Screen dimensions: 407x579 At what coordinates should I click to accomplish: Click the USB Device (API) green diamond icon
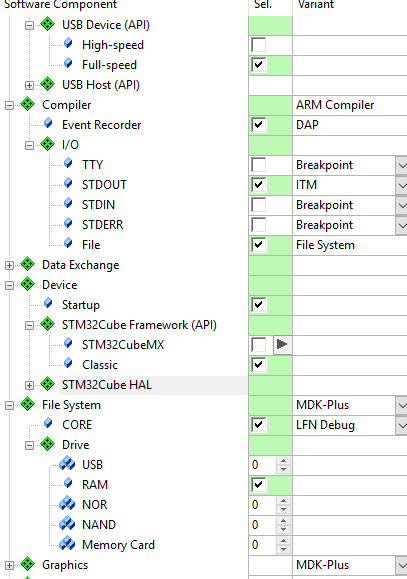47,24
